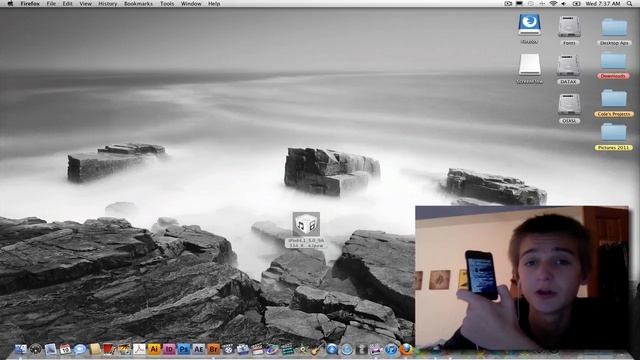Open the Firefox application menu

pos(30,4)
